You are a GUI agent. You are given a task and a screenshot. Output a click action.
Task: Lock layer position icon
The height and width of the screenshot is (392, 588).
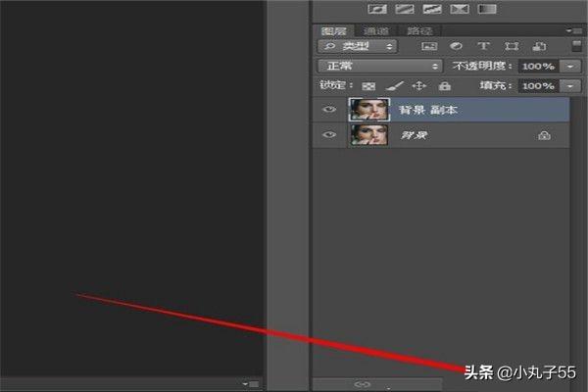418,86
